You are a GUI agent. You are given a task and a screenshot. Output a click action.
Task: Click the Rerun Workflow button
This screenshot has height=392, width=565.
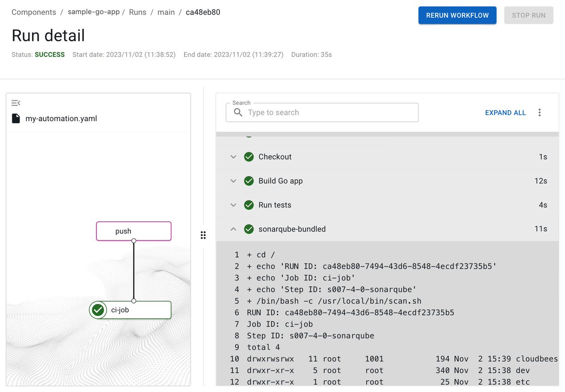457,15
